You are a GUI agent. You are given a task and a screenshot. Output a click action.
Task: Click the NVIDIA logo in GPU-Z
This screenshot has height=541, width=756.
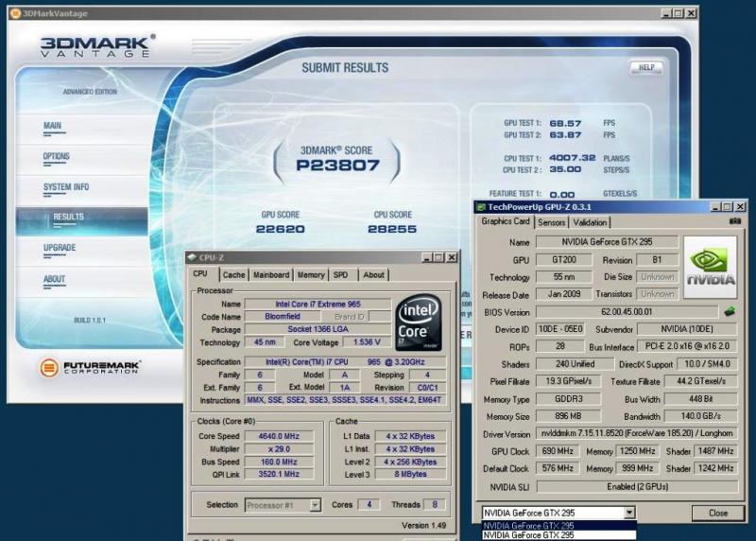pyautogui.click(x=711, y=267)
